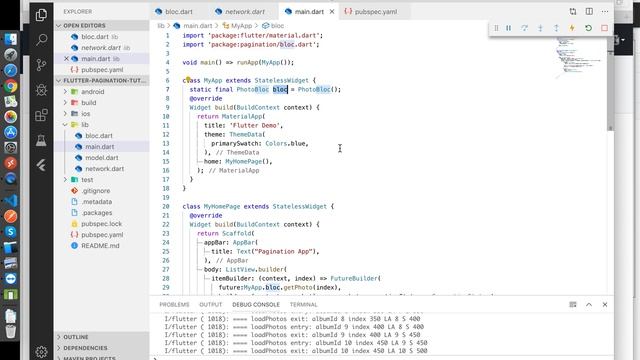Click the lib breadcrumb segment
The width and height of the screenshot is (640, 360).
point(161,26)
